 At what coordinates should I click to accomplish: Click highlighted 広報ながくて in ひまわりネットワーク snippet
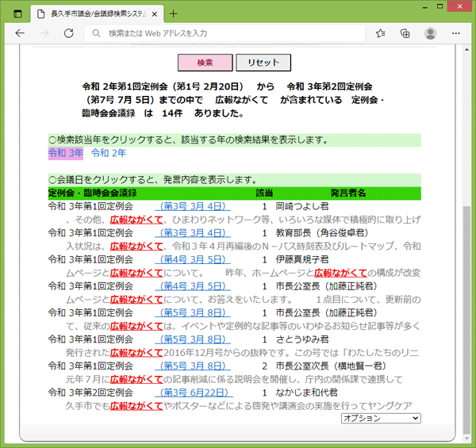[137, 220]
